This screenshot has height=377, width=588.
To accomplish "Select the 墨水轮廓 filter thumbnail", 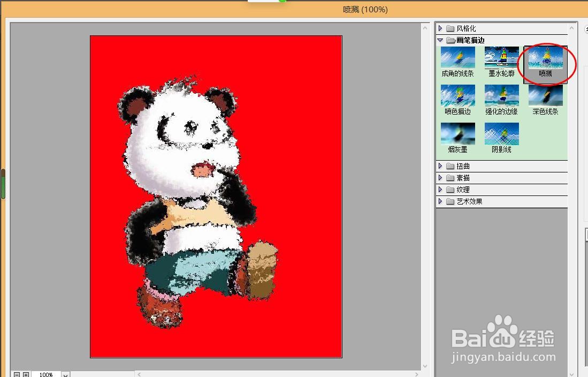I will coord(501,57).
